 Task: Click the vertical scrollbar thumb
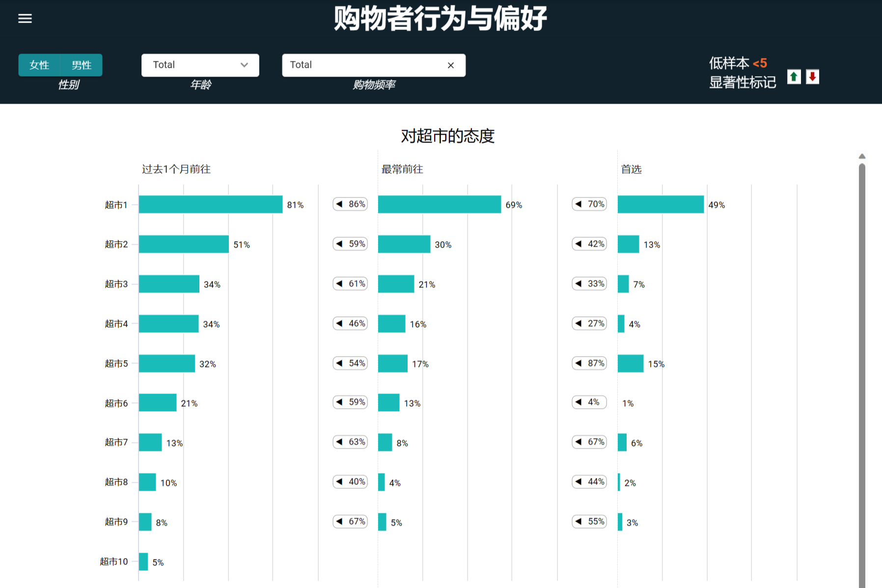[862, 373]
